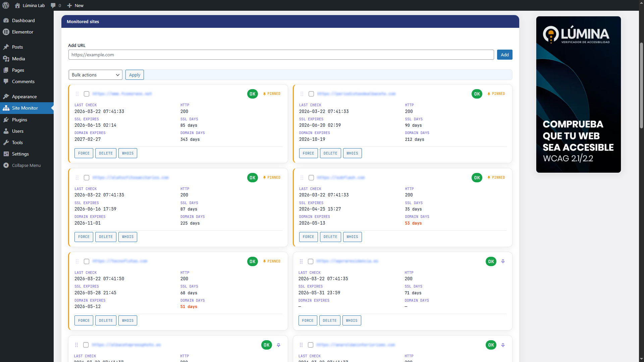The width and height of the screenshot is (644, 362).
Task: Check the checkbox on the first pinned site
Action: (x=86, y=94)
